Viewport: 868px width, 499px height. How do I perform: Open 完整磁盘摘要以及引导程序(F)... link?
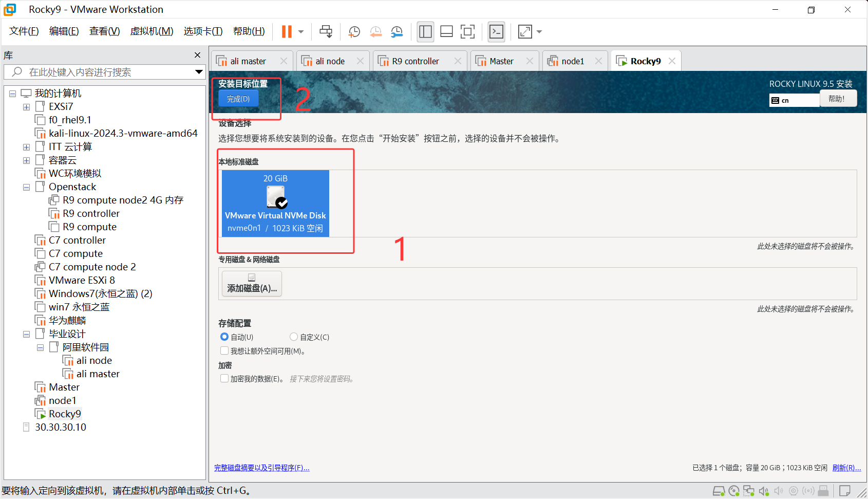pyautogui.click(x=262, y=468)
